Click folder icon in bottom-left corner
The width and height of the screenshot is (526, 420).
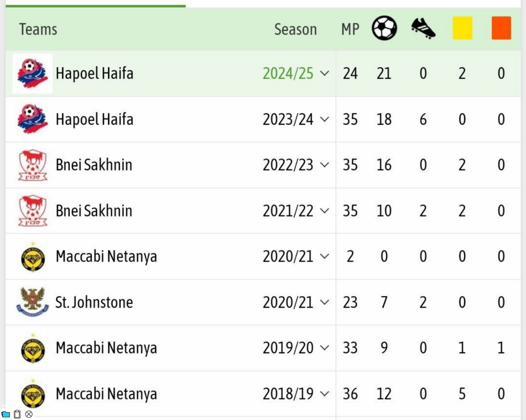point(6,415)
